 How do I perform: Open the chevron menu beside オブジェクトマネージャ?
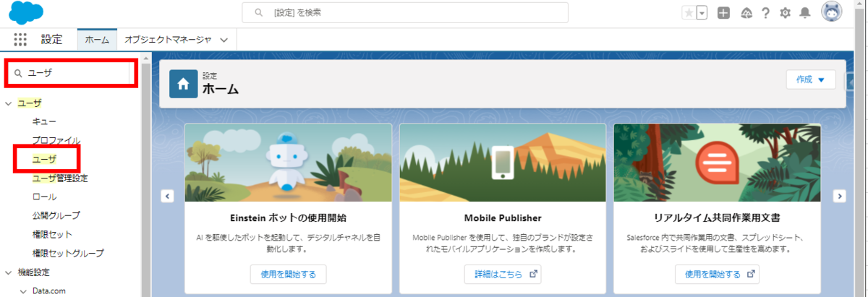(x=224, y=40)
